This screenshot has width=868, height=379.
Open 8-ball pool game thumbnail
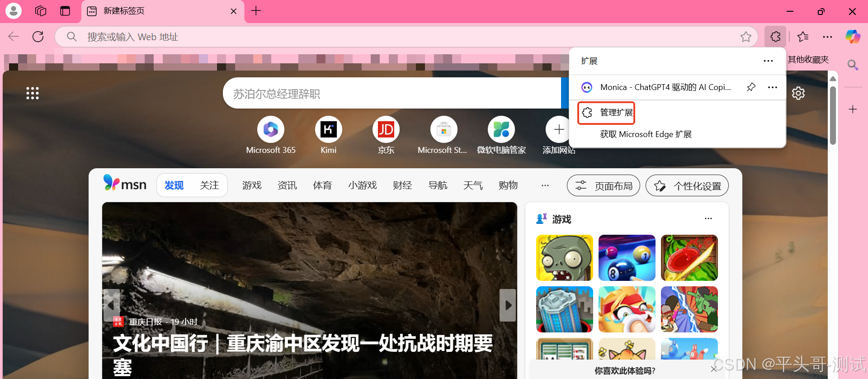tap(627, 258)
